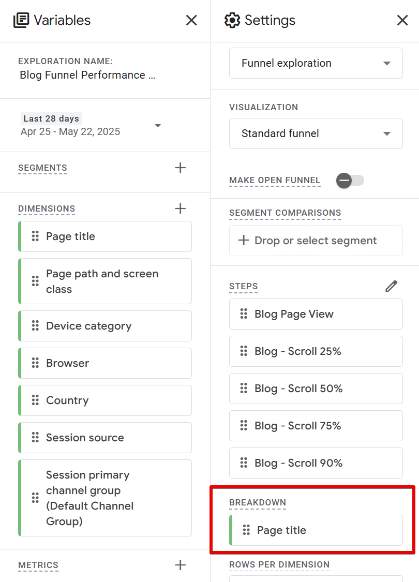Grab drag handle of Device category dimension

coord(35,326)
